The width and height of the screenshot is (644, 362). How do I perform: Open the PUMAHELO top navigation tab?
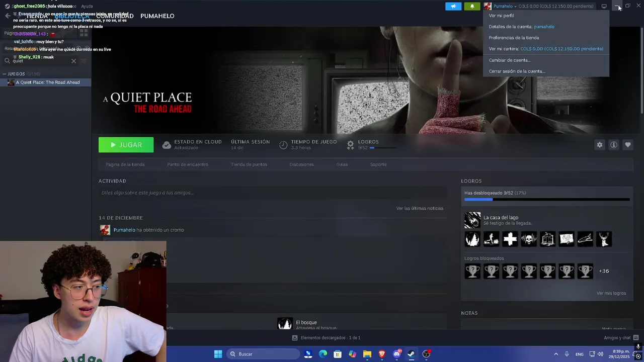[x=157, y=16]
